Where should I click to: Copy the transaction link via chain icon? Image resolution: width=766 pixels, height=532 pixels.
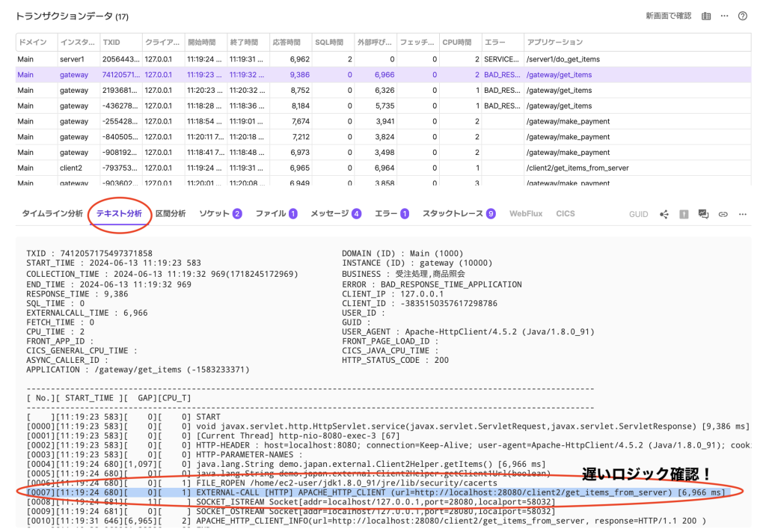pos(723,214)
